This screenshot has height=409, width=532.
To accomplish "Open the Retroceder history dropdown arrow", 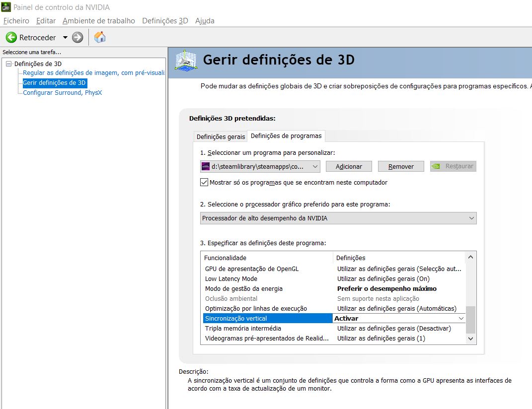I will [x=65, y=37].
